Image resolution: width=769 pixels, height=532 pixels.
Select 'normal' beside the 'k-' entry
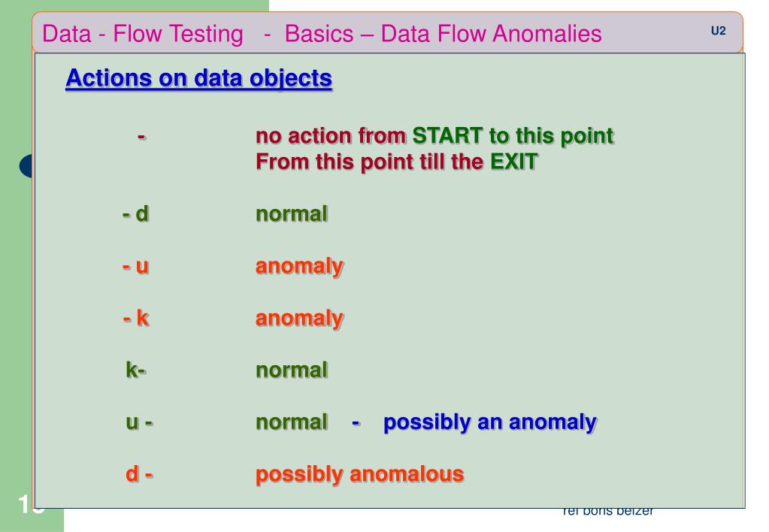coord(292,370)
